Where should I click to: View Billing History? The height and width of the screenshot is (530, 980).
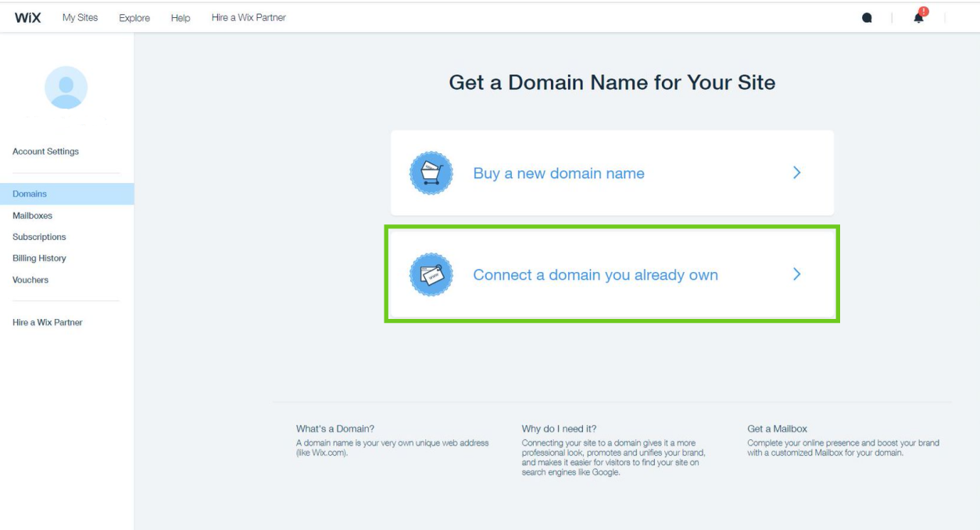39,258
